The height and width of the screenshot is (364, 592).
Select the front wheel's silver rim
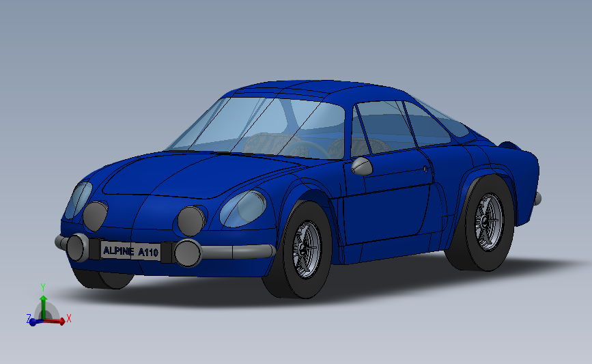point(307,249)
